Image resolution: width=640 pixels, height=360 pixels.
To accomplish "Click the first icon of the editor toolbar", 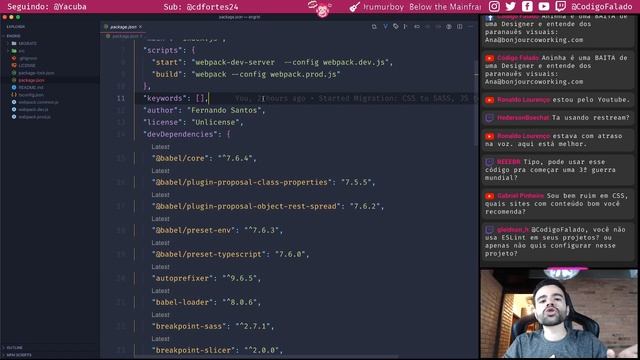I will pyautogui.click(x=374, y=27).
